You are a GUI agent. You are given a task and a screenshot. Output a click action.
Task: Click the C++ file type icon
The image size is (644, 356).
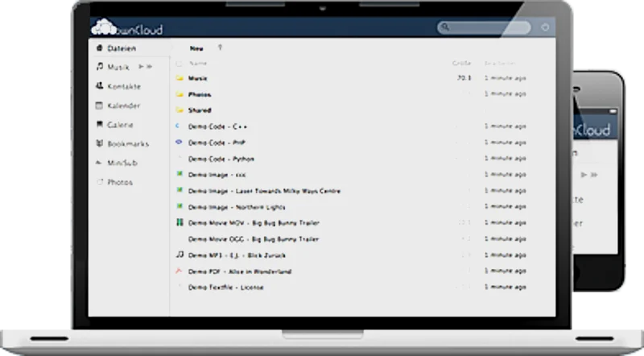[178, 126]
